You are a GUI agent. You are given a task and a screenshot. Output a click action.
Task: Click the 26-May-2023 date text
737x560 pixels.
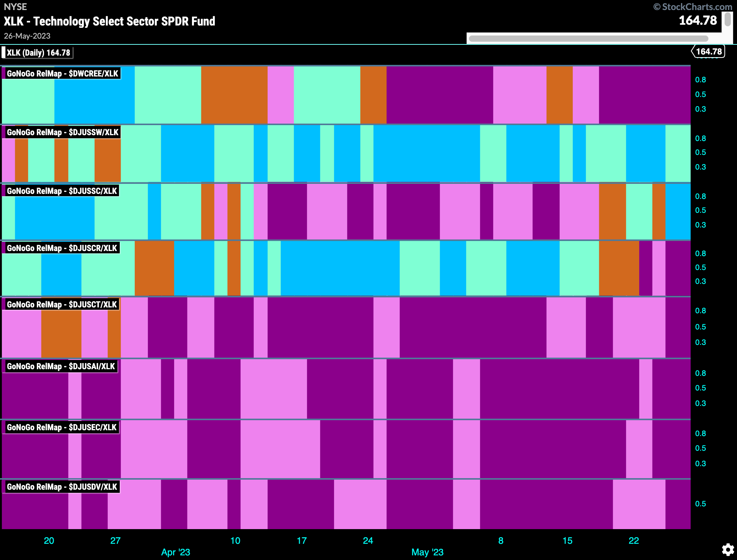coord(27,36)
